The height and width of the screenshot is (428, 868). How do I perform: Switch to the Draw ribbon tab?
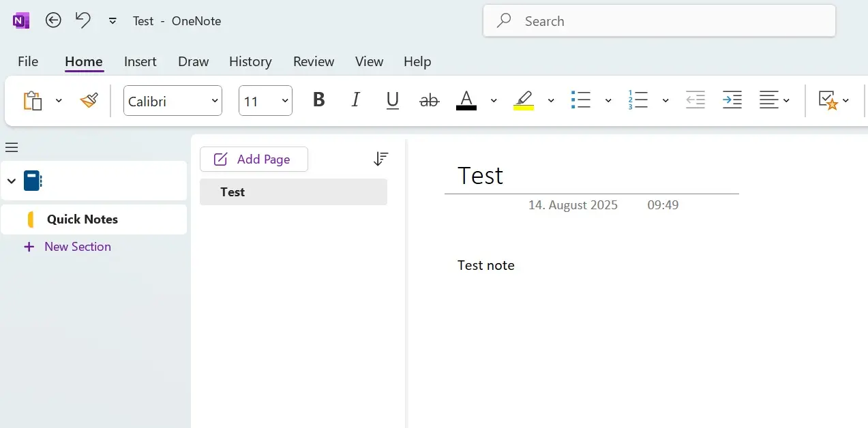tap(193, 61)
